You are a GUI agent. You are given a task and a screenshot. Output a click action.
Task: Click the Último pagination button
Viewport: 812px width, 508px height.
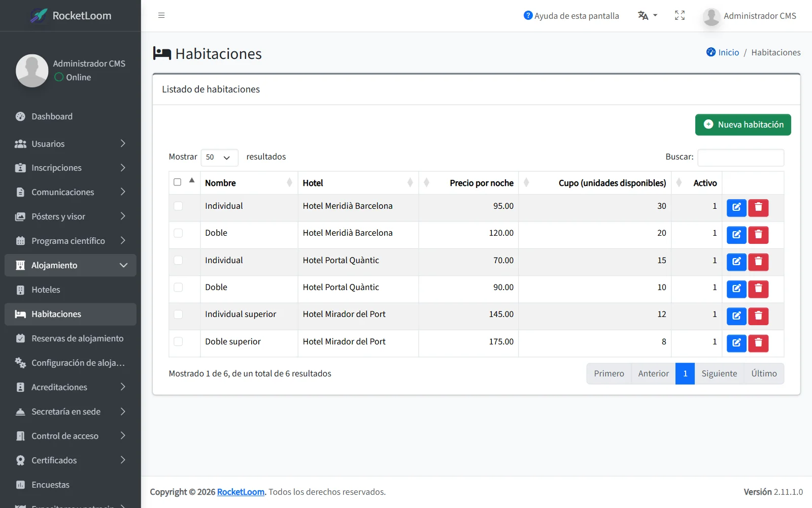coord(764,374)
